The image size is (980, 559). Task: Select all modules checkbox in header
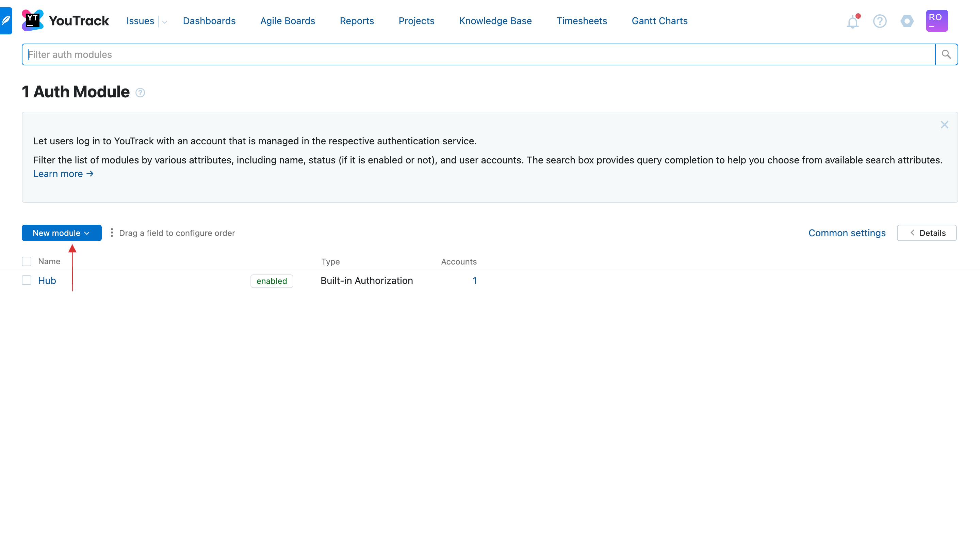[27, 261]
